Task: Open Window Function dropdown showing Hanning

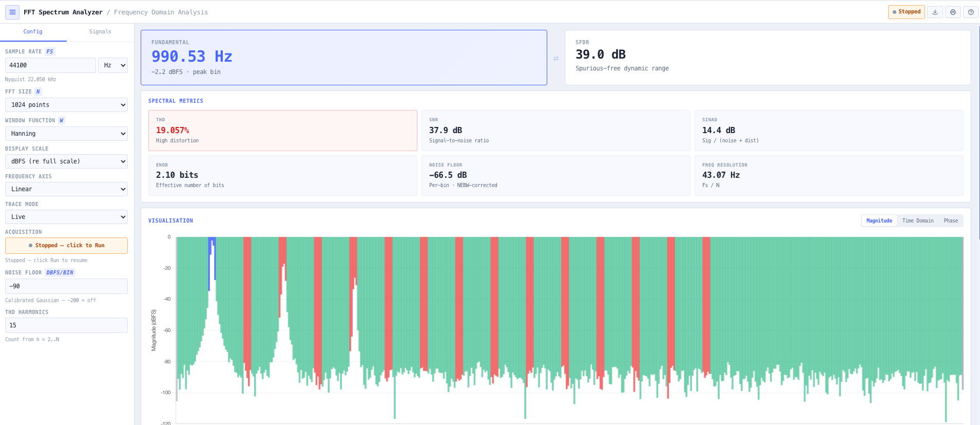Action: pos(66,134)
